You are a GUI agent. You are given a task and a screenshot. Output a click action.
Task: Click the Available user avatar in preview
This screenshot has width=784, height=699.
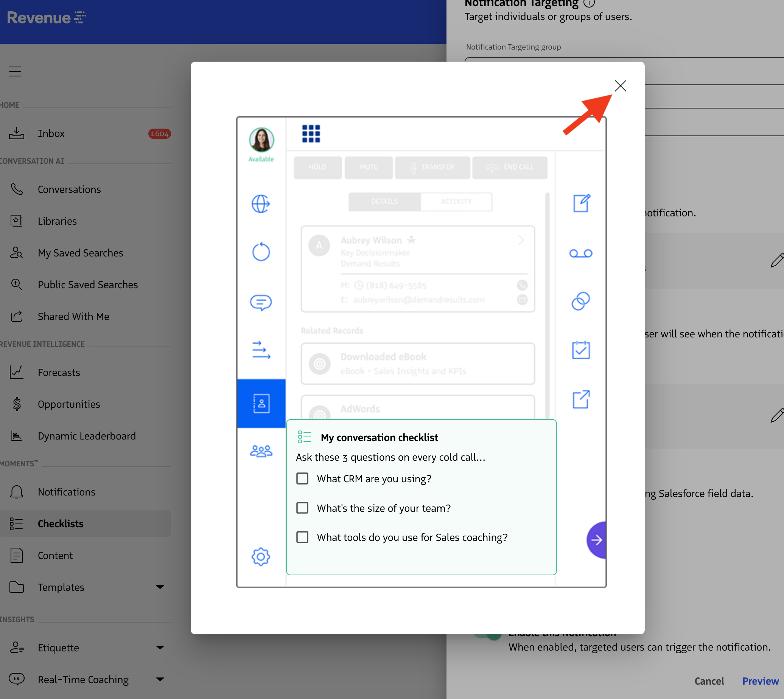(x=261, y=140)
